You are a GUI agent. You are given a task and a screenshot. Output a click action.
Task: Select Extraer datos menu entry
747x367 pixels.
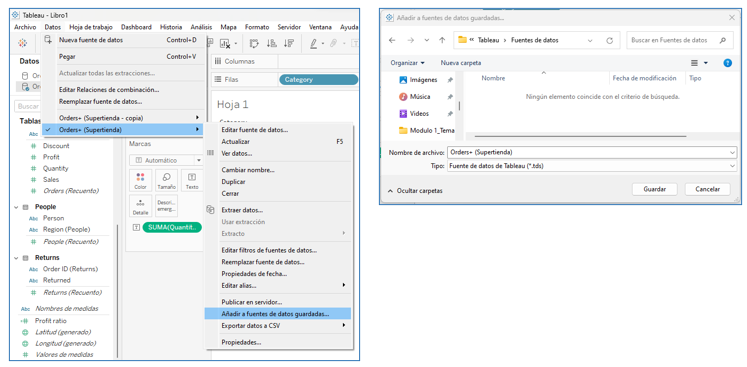tap(278, 210)
